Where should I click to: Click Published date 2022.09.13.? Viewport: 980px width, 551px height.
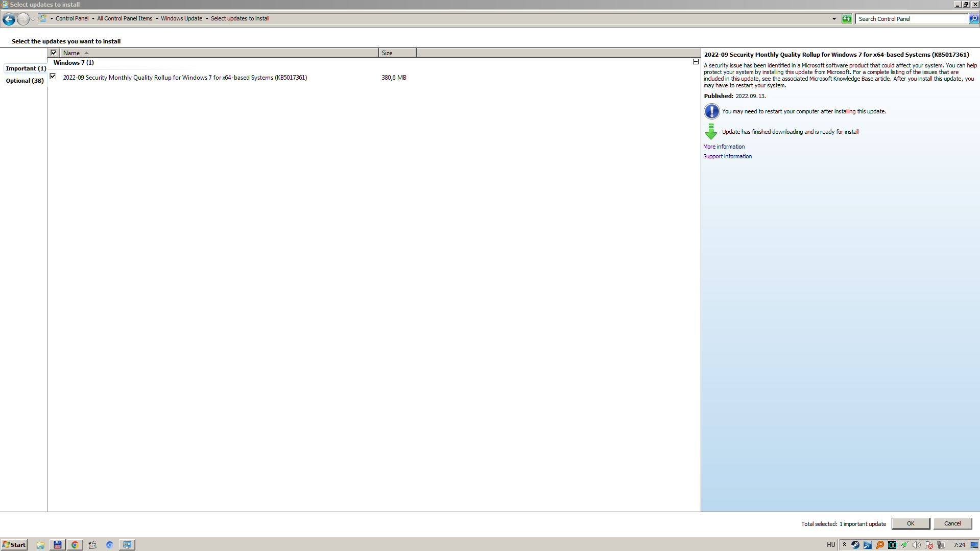point(750,96)
